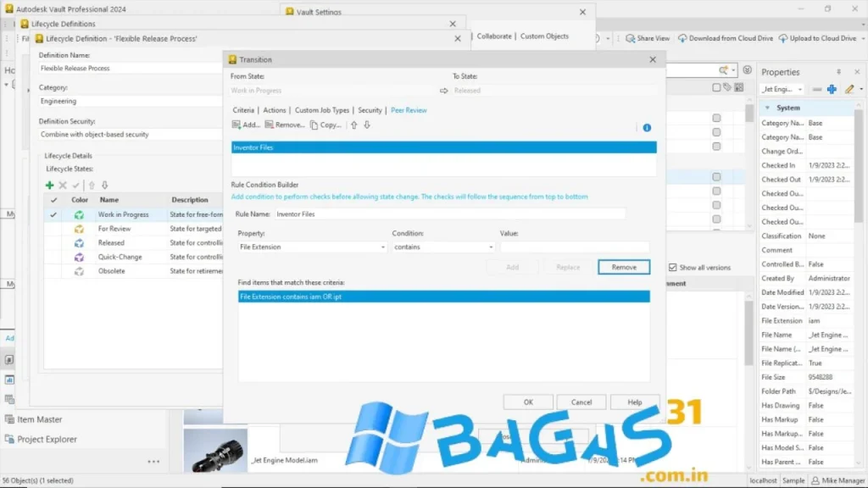Viewport: 868px width, 488px height.
Task: Collapse the System section in Properties
Action: tap(767, 108)
